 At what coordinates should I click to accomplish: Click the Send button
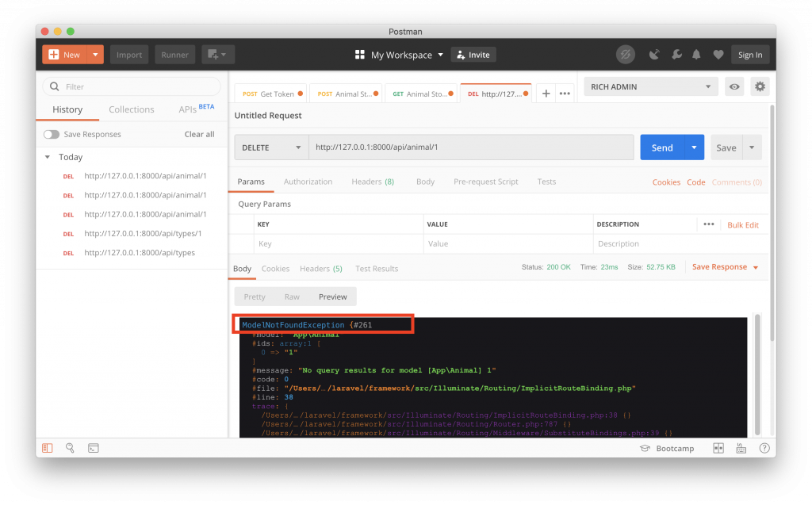(662, 147)
